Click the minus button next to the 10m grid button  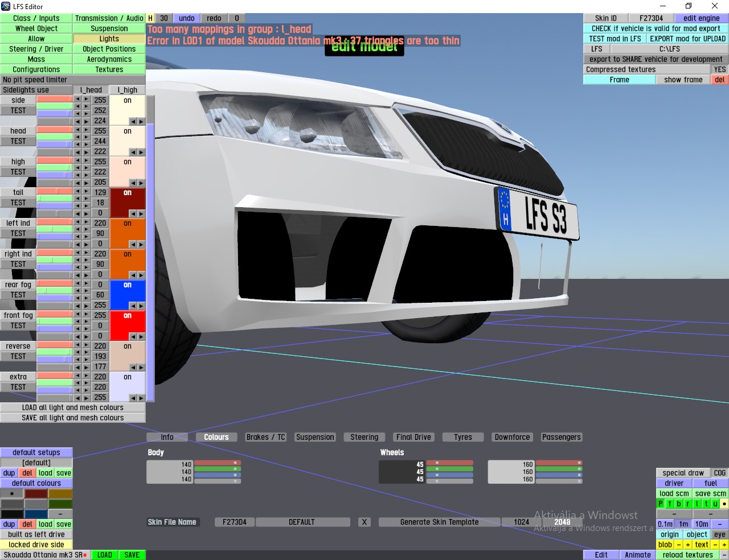[720, 524]
